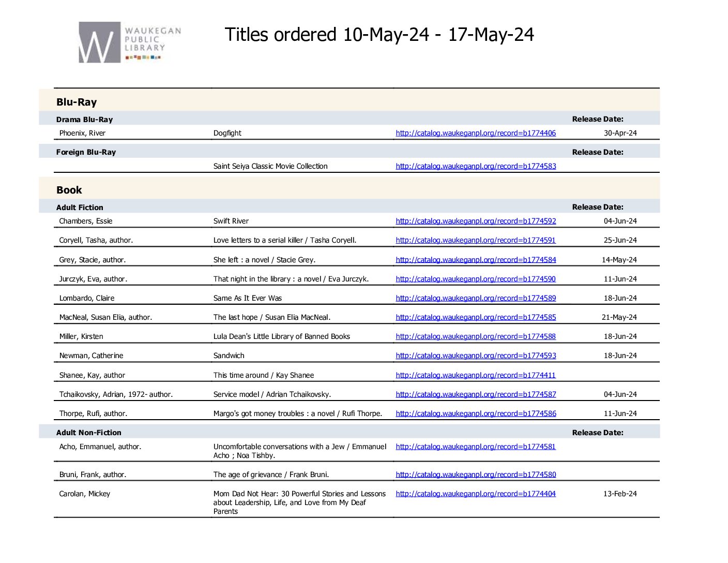Open link for Lula Dean's Little Library
This screenshot has height=563, width=728.
click(476, 336)
